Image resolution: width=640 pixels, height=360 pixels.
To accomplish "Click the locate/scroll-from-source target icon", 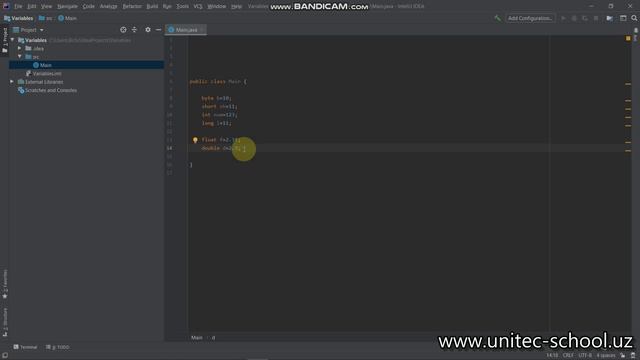I will coord(123,30).
